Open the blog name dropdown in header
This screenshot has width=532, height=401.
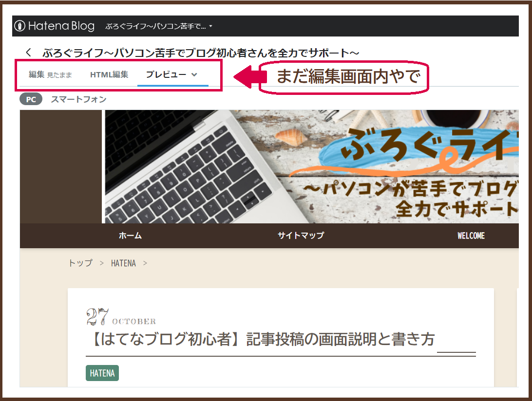(159, 26)
